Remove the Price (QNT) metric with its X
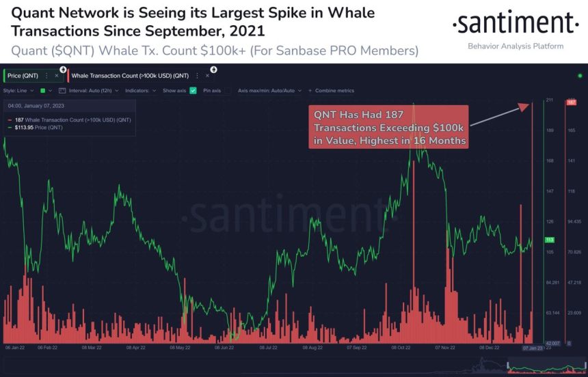588x377 pixels. [57, 76]
